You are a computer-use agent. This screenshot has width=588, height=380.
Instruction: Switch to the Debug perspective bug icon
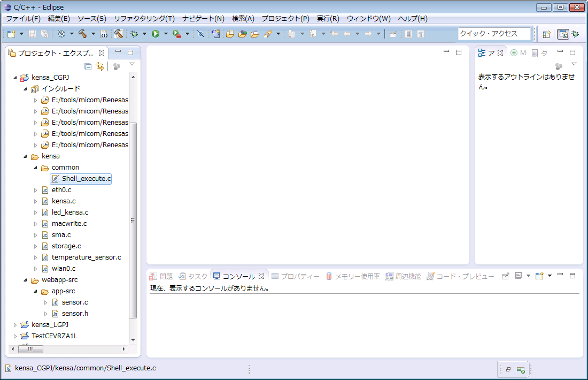[x=575, y=34]
